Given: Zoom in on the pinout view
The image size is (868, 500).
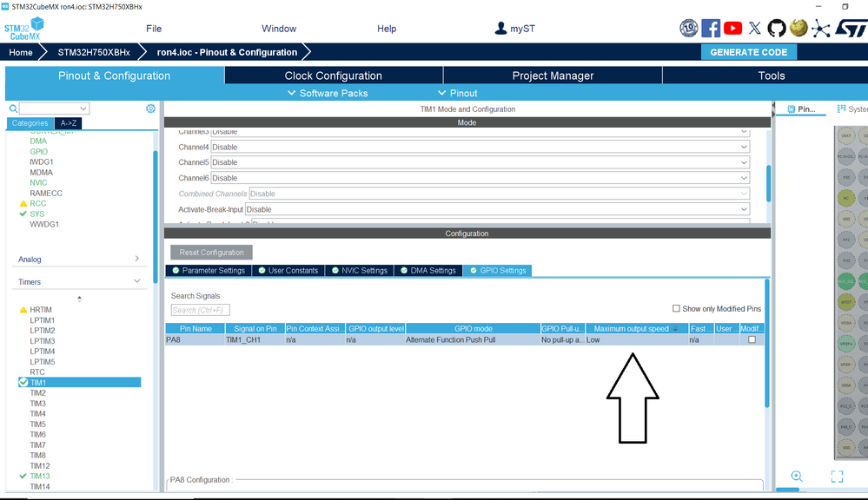Looking at the screenshot, I should [x=797, y=477].
